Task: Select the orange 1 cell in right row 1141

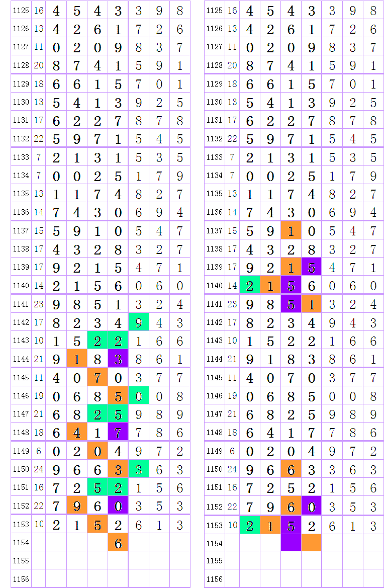Action: (x=311, y=304)
